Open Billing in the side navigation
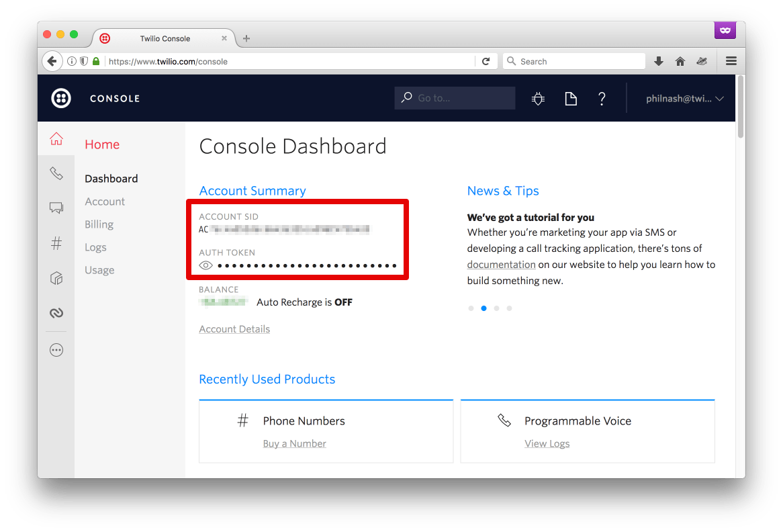 tap(99, 224)
